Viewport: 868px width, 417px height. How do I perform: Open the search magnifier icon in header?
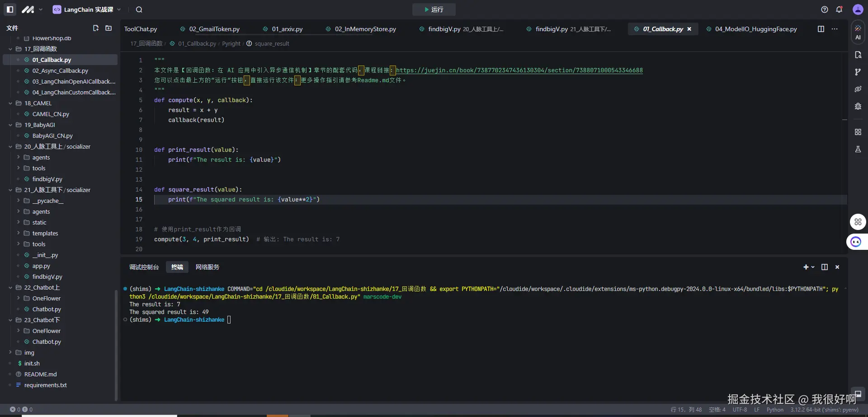[139, 9]
